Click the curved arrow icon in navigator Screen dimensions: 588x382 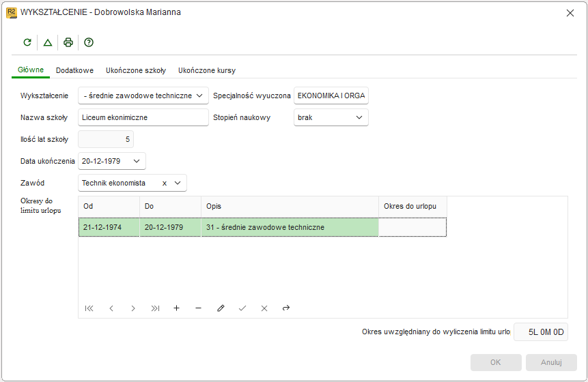coord(286,308)
